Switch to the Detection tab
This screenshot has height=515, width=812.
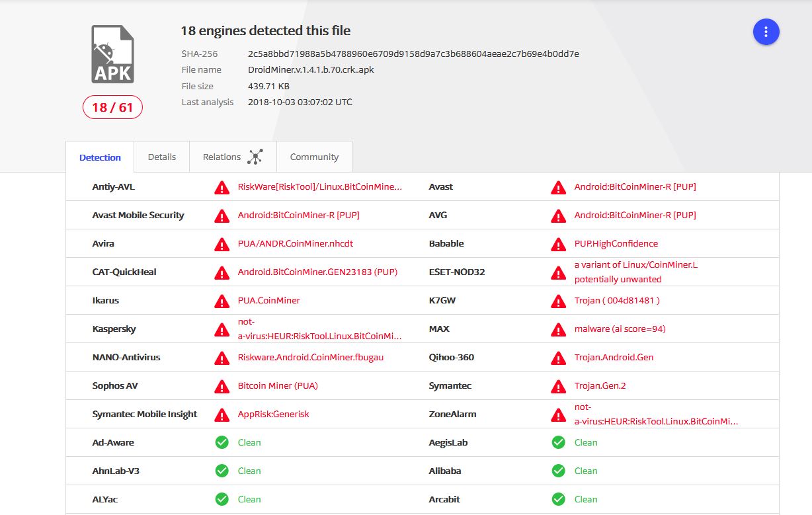tap(100, 157)
